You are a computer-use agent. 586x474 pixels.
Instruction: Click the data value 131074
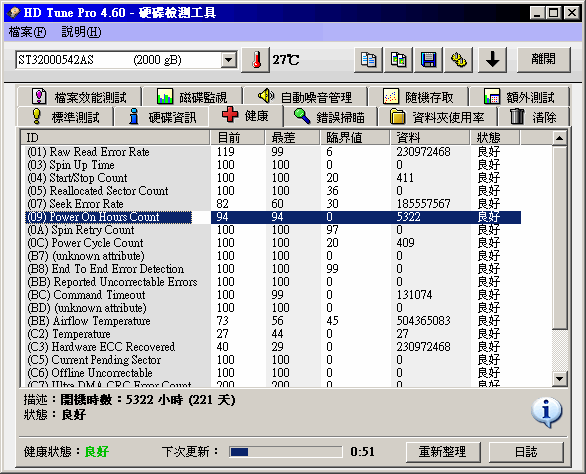414,295
